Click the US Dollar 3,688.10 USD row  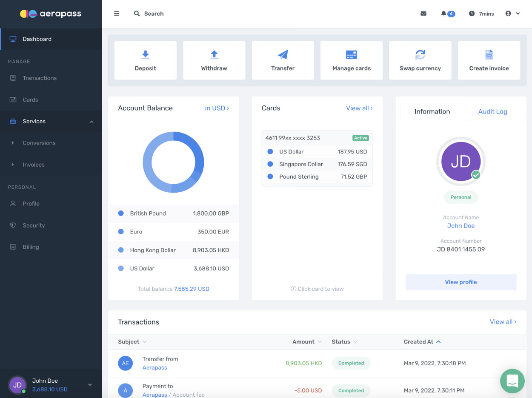[174, 268]
